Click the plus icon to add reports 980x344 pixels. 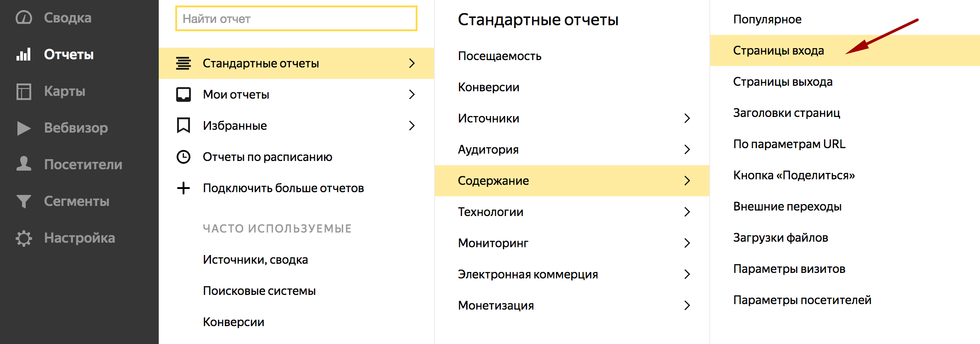point(184,188)
